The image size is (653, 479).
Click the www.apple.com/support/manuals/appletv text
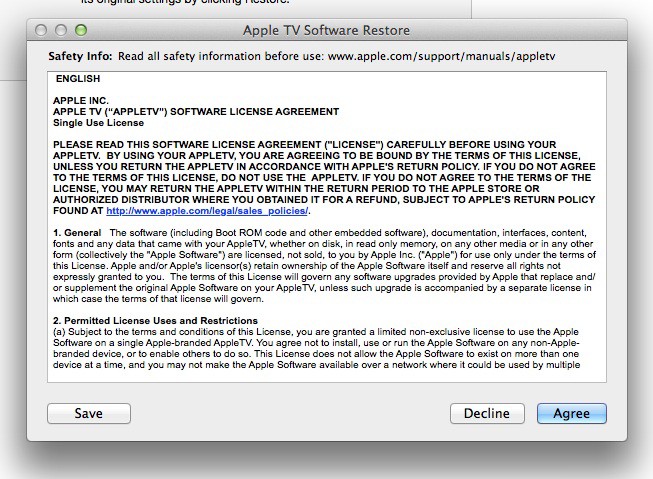click(x=441, y=56)
